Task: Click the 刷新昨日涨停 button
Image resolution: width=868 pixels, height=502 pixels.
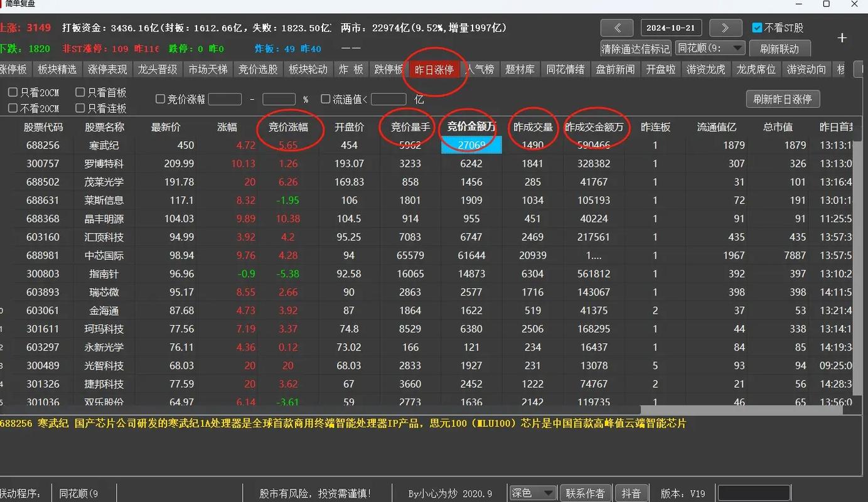Action: click(x=783, y=99)
